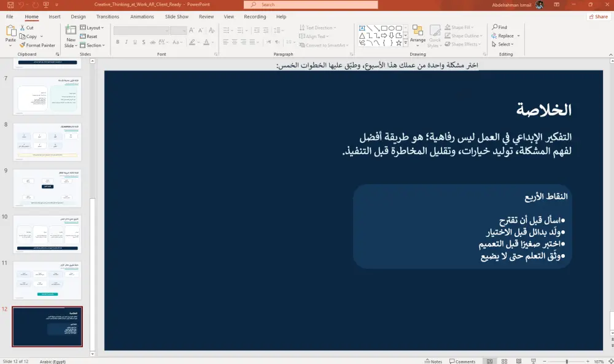Increase font size with larger A icon
This screenshot has height=364, width=614.
[192, 30]
